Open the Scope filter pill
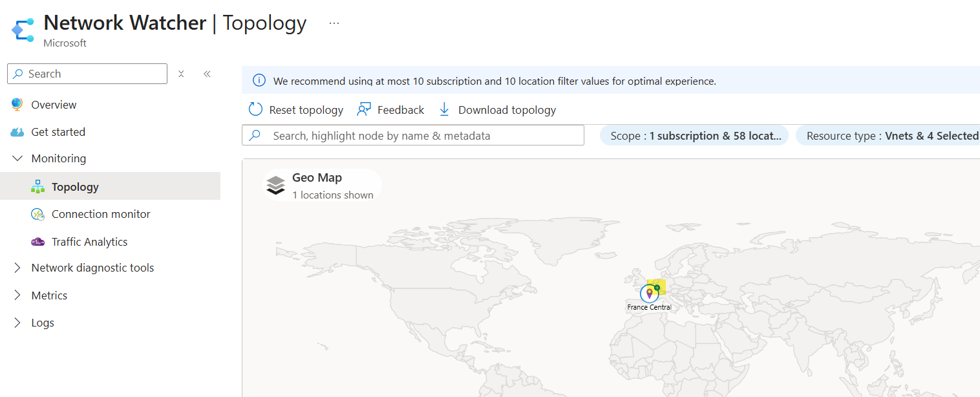The height and width of the screenshot is (397, 980). tap(694, 136)
